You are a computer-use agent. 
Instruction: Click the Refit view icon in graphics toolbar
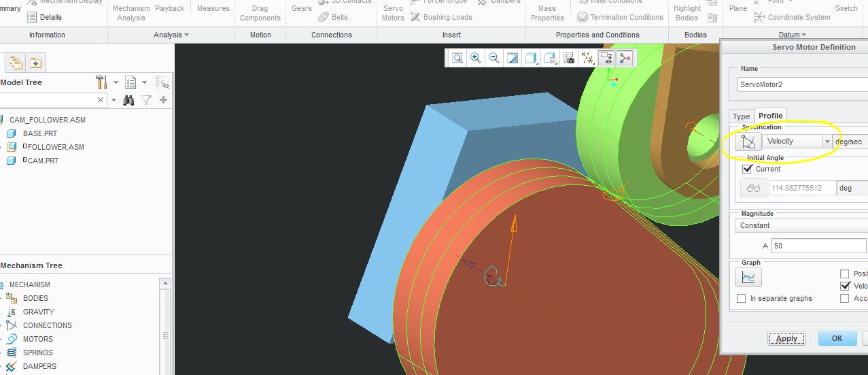(457, 59)
